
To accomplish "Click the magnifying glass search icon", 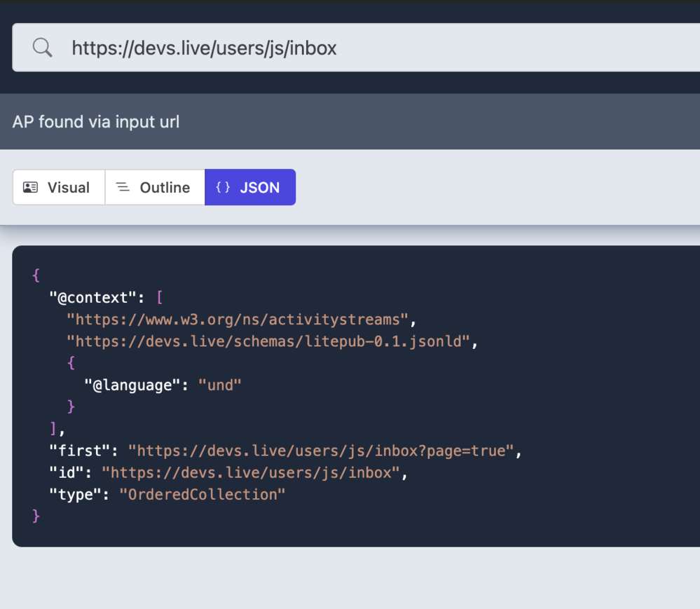I will pos(43,48).
